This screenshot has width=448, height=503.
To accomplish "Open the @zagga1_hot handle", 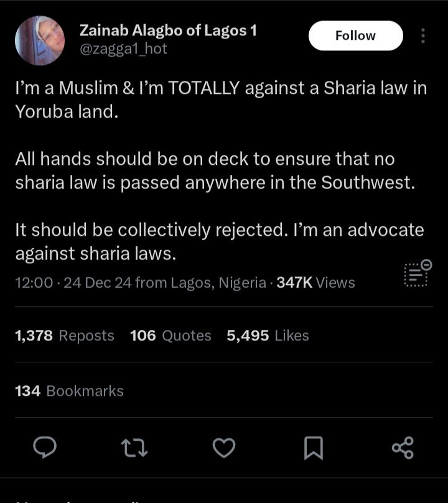I will (x=123, y=49).
